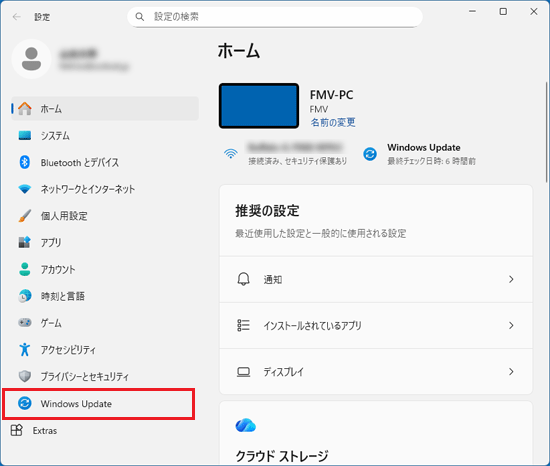This screenshot has height=466, width=550.
Task: Select ホーム menu label
Action: pos(51,109)
